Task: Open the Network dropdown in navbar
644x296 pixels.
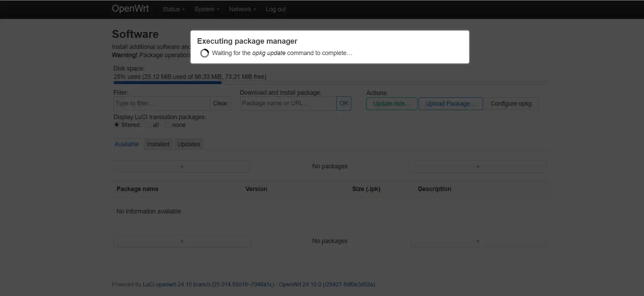Action: point(242,9)
